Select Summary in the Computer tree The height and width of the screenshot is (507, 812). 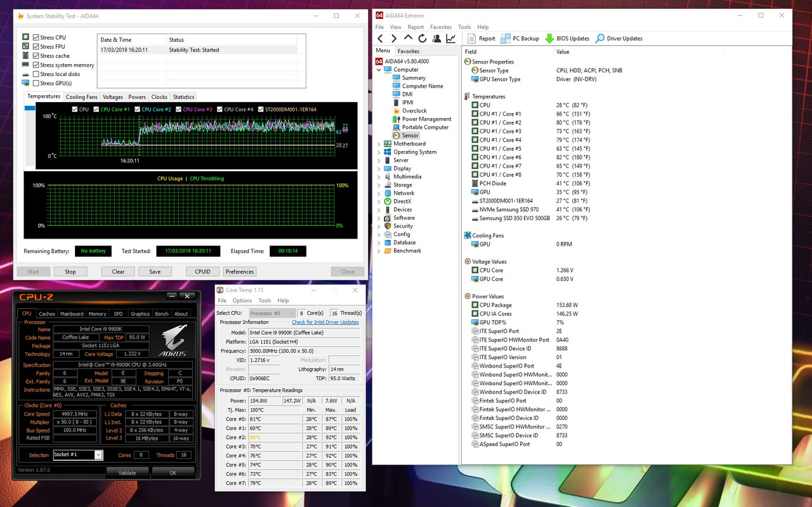coord(413,78)
